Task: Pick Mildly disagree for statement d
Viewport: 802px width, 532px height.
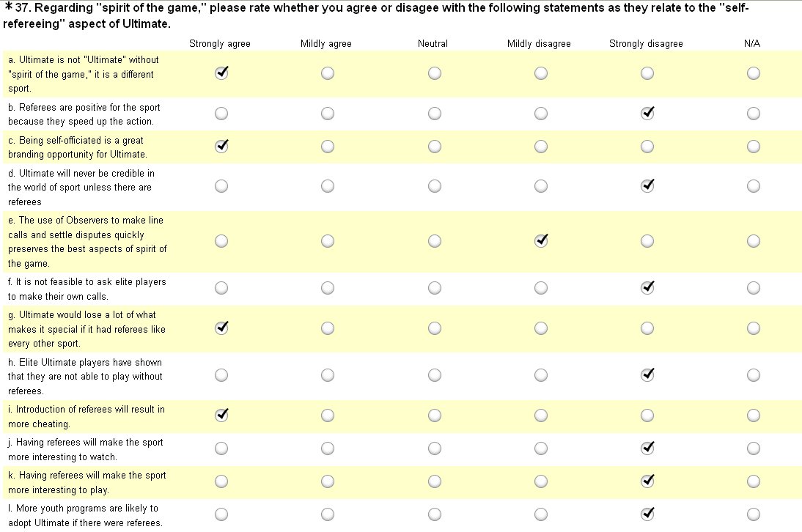Action: coord(540,186)
